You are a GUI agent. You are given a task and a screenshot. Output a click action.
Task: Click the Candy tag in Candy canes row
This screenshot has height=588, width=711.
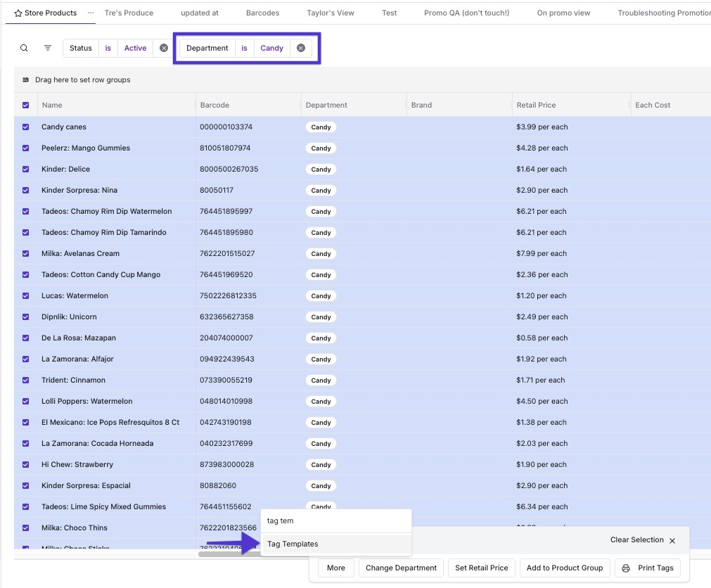click(x=321, y=127)
